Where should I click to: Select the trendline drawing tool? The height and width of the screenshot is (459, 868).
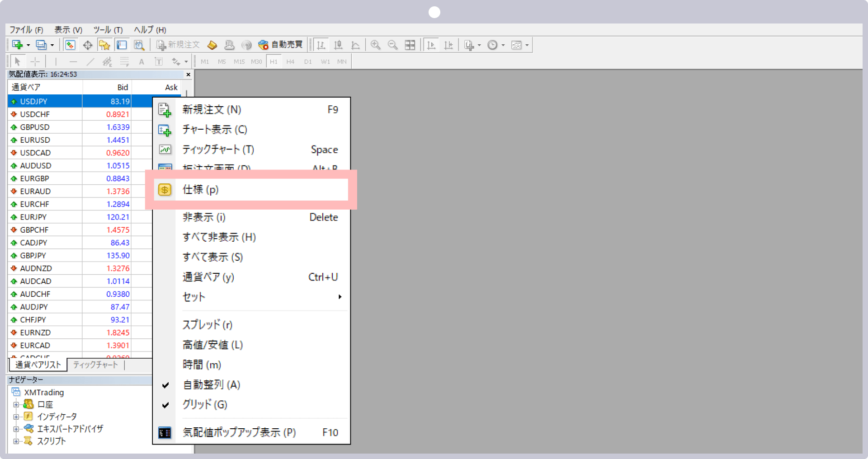tap(90, 61)
